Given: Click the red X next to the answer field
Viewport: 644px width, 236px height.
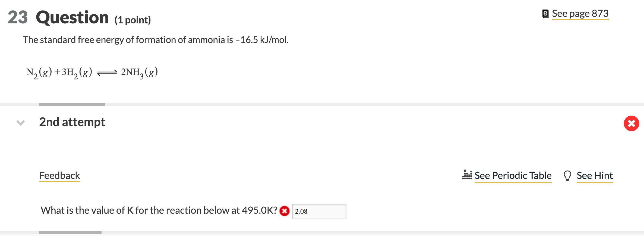Looking at the screenshot, I should [284, 211].
